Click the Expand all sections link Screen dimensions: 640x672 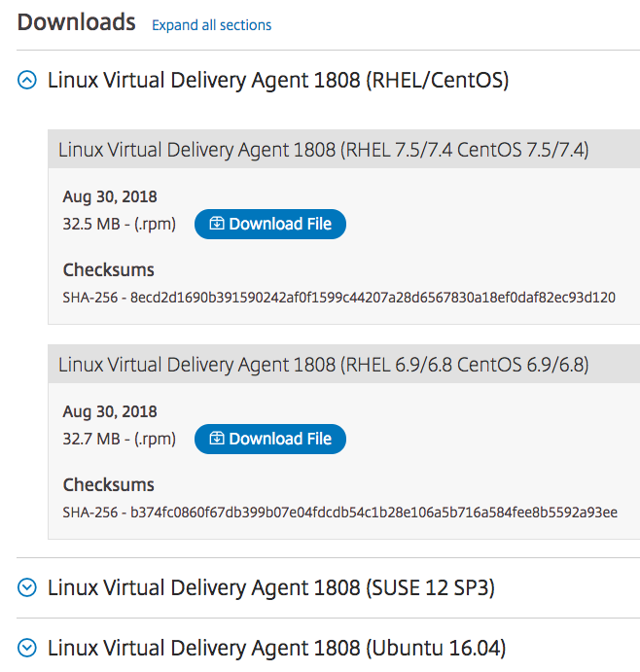pyautogui.click(x=212, y=25)
